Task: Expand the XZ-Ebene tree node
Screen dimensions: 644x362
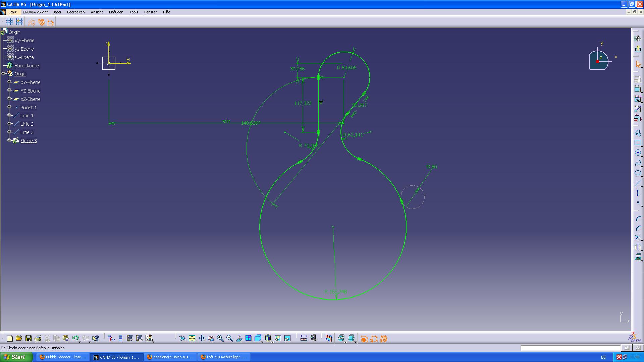Action: click(x=9, y=99)
